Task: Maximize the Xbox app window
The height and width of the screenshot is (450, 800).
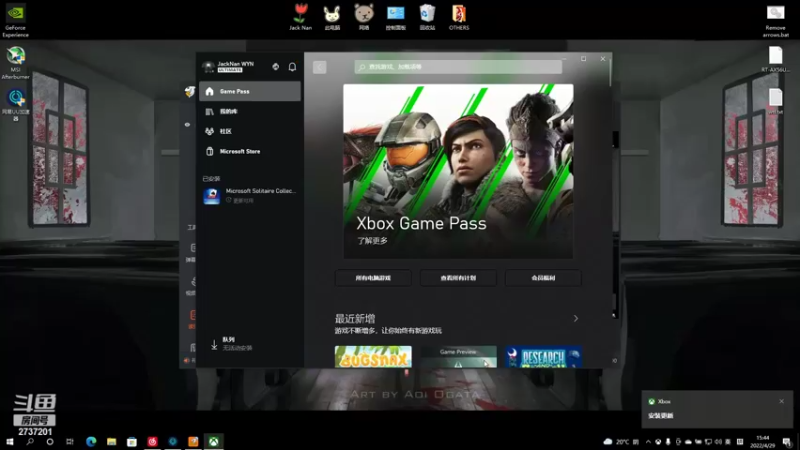Action: 584,59
